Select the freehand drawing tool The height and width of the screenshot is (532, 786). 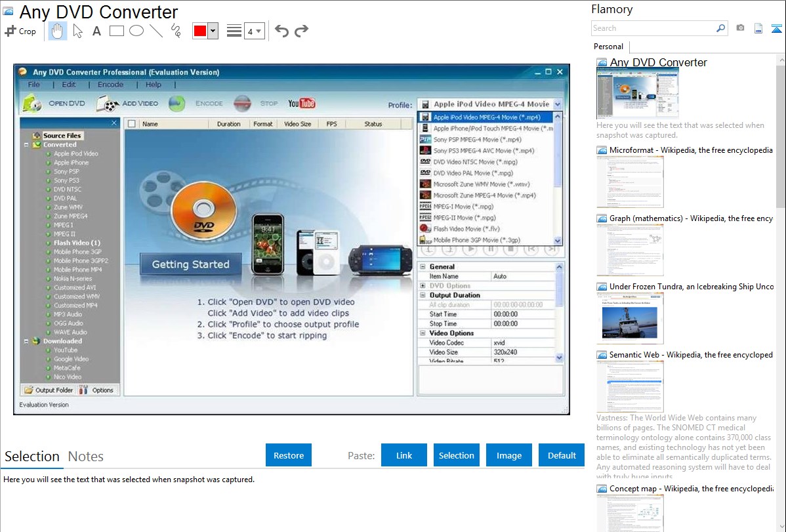click(176, 31)
